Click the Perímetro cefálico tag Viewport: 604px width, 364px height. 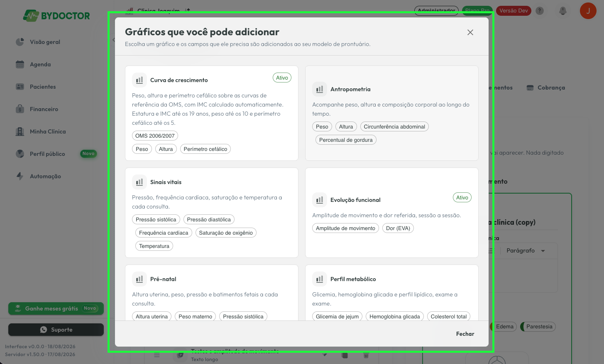click(x=205, y=149)
